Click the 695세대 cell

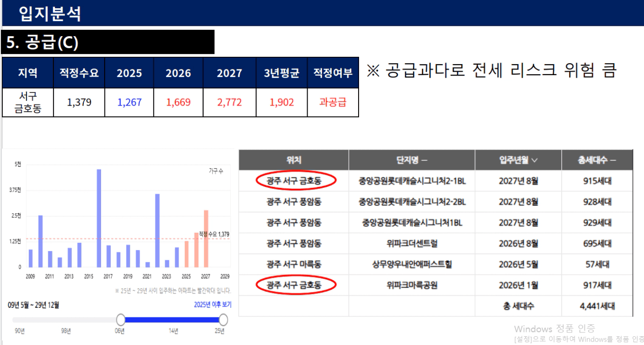point(597,244)
